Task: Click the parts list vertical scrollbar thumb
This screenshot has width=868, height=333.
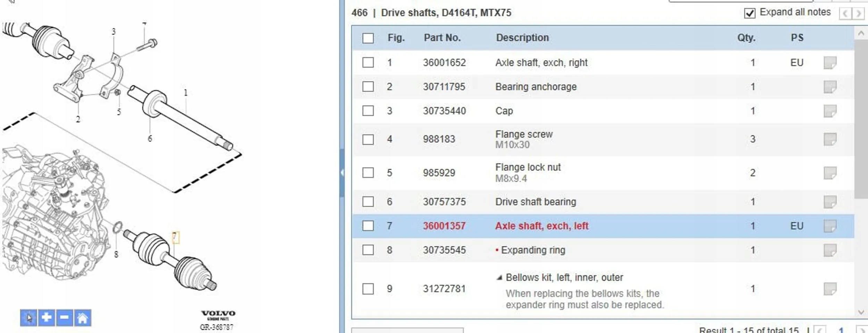Action: [x=861, y=118]
